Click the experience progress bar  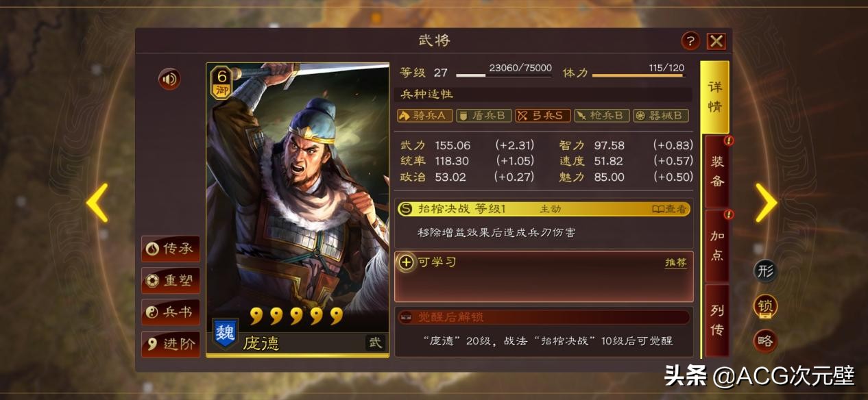(504, 75)
